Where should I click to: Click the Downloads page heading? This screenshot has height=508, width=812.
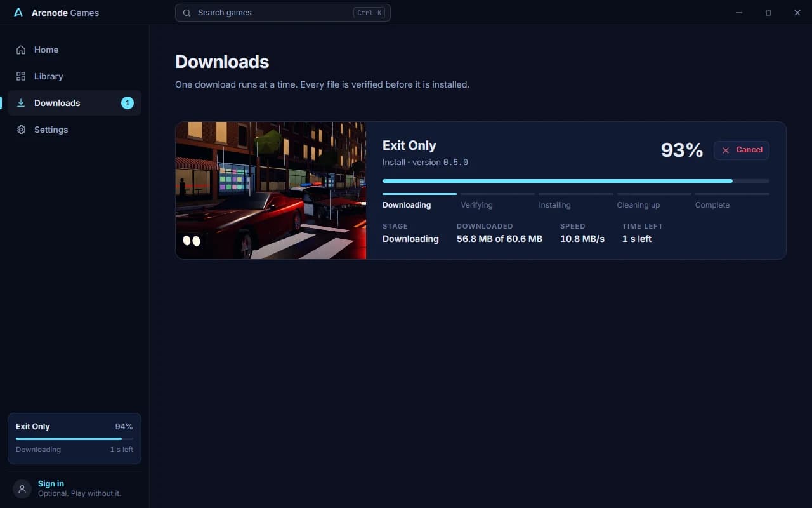(x=222, y=62)
